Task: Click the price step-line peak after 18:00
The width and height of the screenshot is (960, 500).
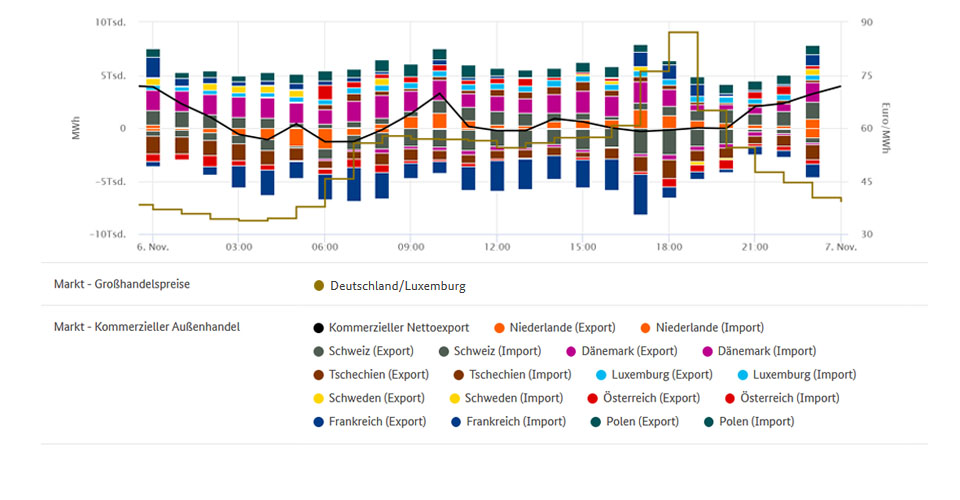Action: (683, 32)
